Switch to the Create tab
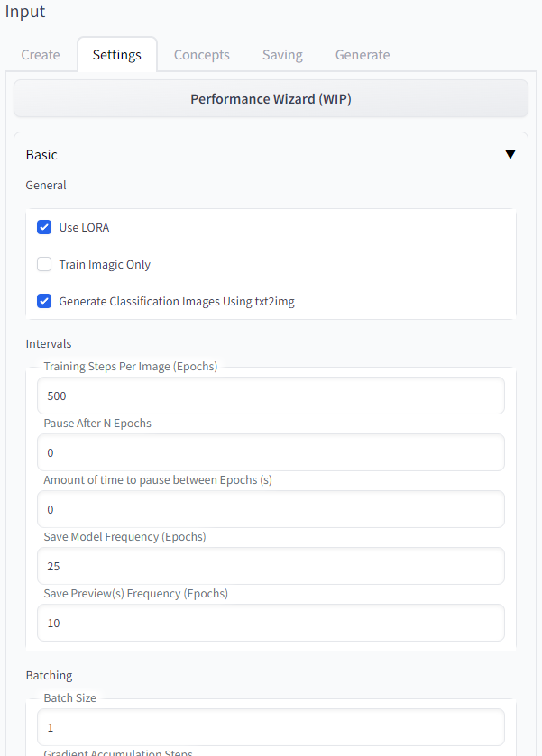Screen dimensions: 542x756 (x=40, y=55)
